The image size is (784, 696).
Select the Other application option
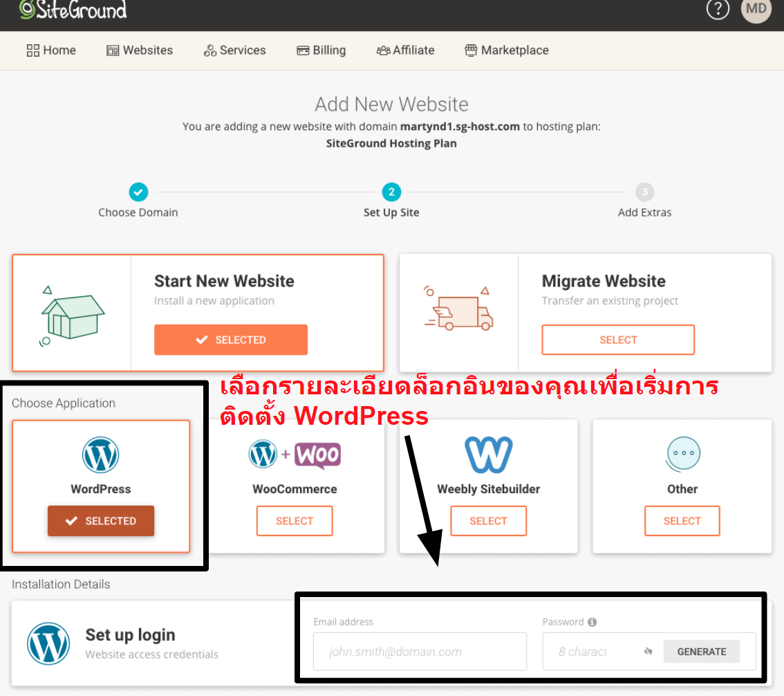682,521
